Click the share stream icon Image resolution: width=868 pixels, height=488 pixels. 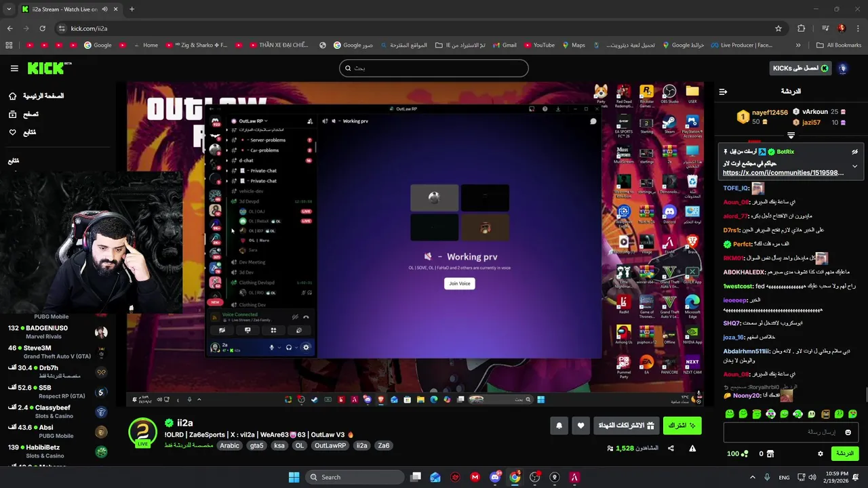click(x=671, y=448)
